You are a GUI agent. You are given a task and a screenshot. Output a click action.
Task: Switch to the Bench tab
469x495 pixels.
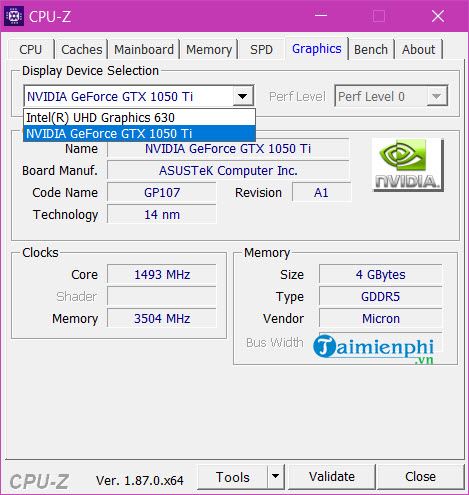(371, 50)
